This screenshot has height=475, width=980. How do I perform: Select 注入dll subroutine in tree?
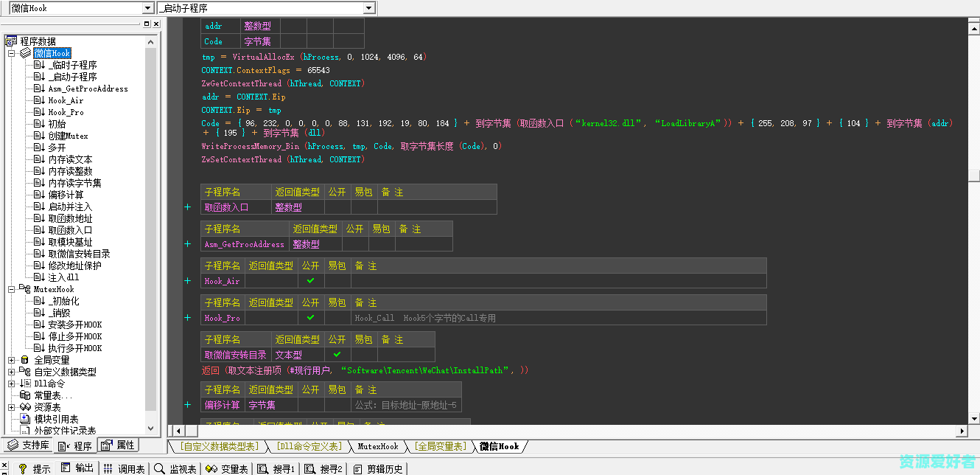(63, 277)
